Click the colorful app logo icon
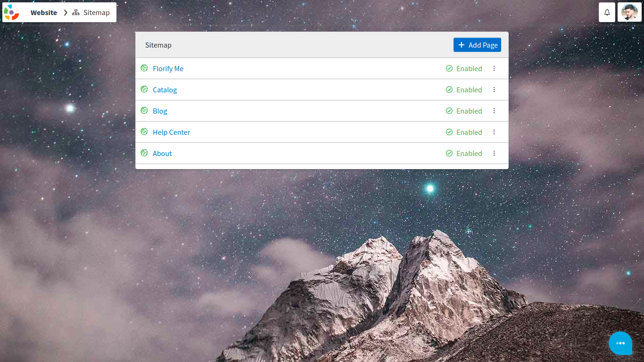This screenshot has height=362, width=644. [x=11, y=12]
